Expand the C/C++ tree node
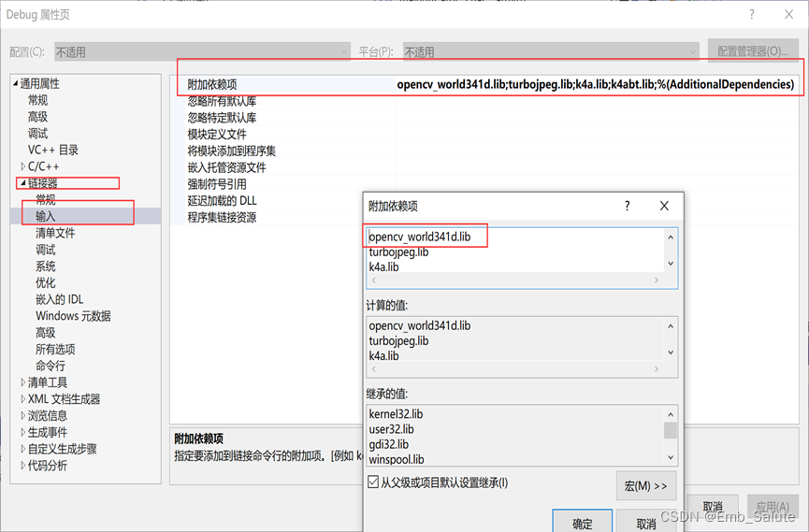Screen dimensions: 809x532 click(x=22, y=166)
